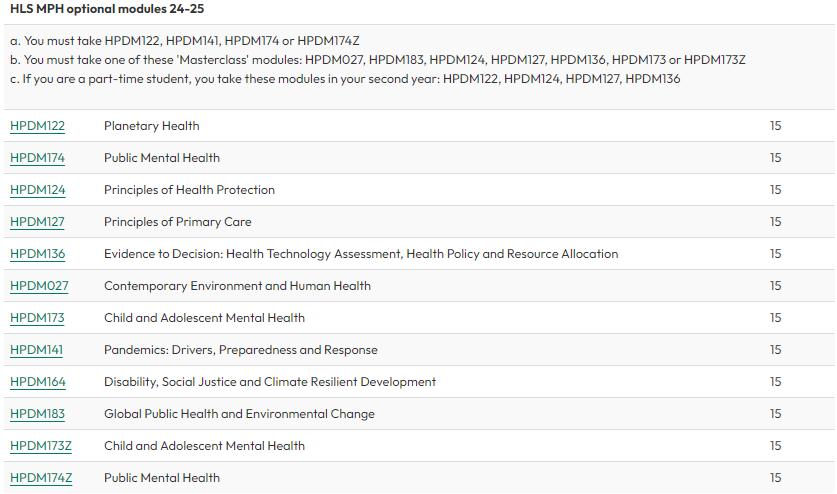Click the Planetary Health module title
Image resolution: width=837 pixels, height=494 pixels.
point(152,126)
